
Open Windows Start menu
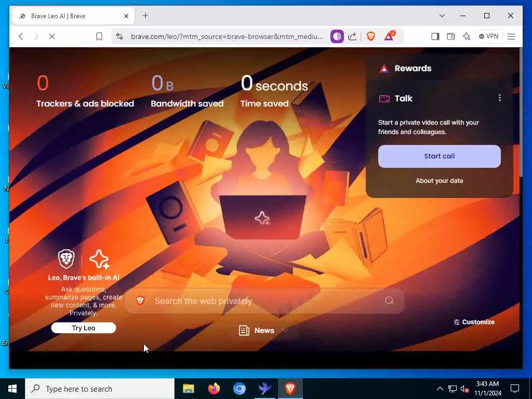(x=12, y=389)
